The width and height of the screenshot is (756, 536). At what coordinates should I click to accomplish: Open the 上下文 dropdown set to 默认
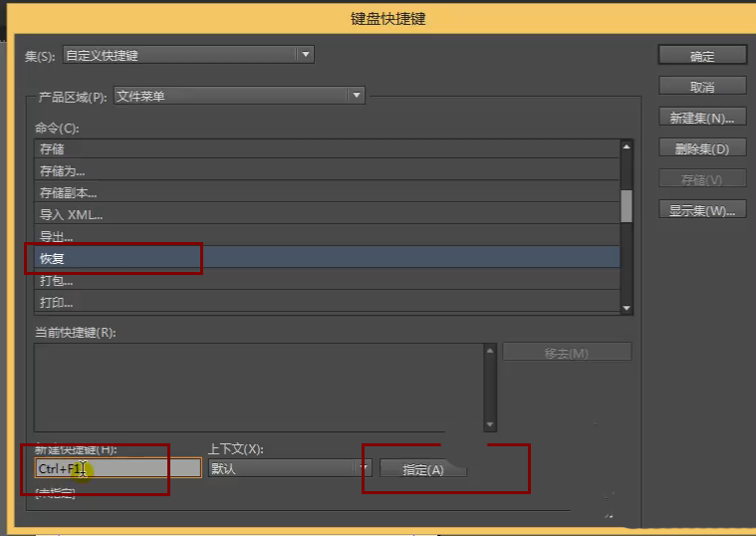[289, 468]
